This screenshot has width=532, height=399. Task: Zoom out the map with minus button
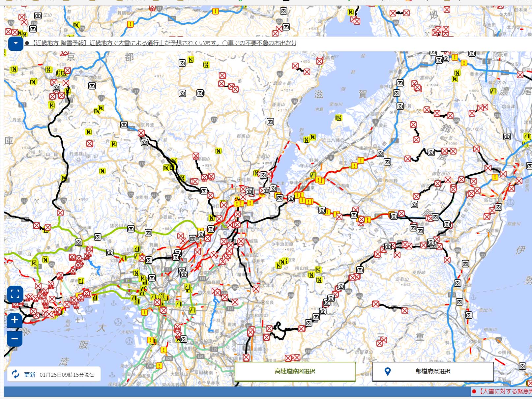15,339
